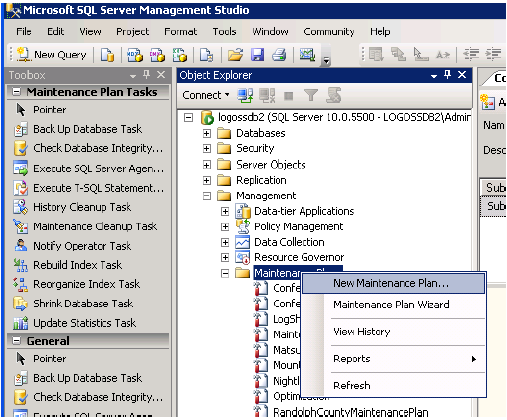Screen dimensions: 507x420
Task: Expand the Replication folder
Action: coord(207,180)
